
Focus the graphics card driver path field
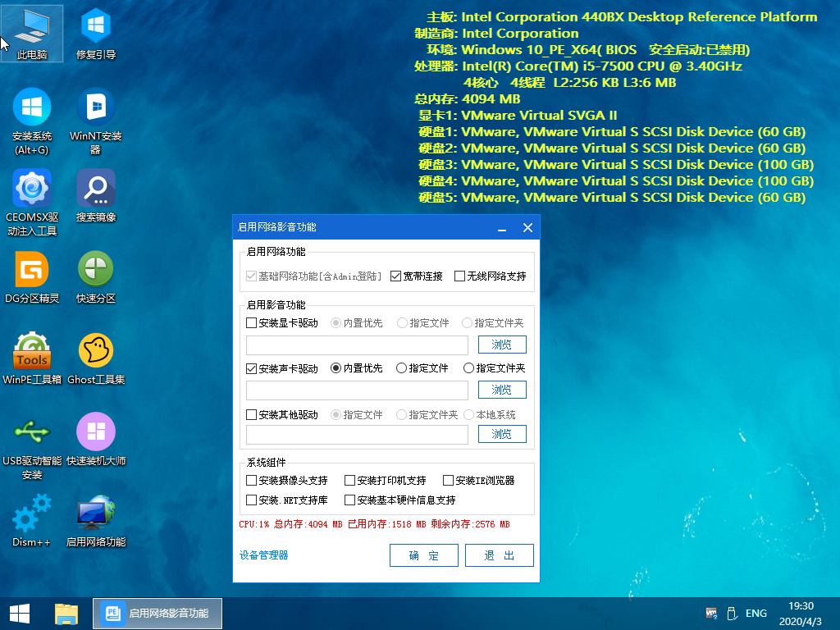click(x=357, y=345)
